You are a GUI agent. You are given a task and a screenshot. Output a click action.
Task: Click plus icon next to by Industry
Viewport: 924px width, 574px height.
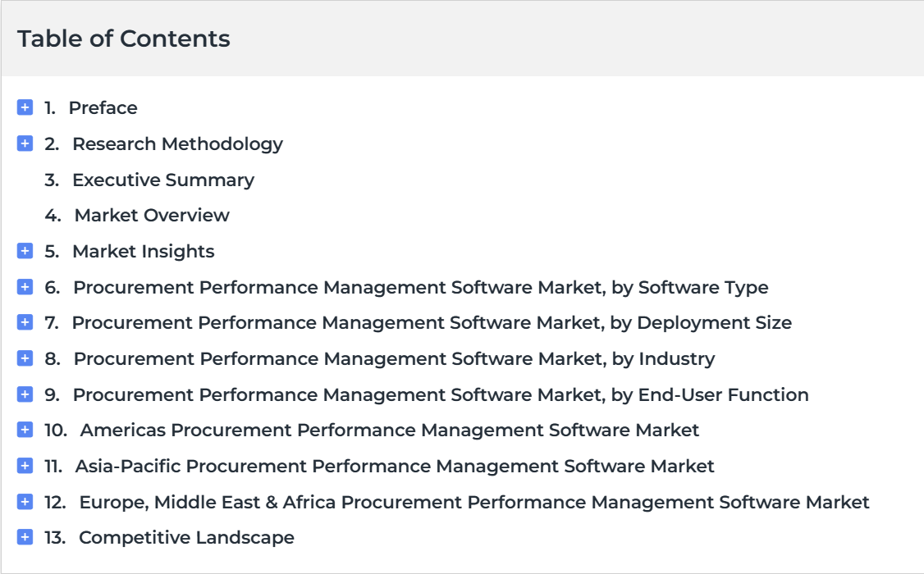[x=25, y=358]
